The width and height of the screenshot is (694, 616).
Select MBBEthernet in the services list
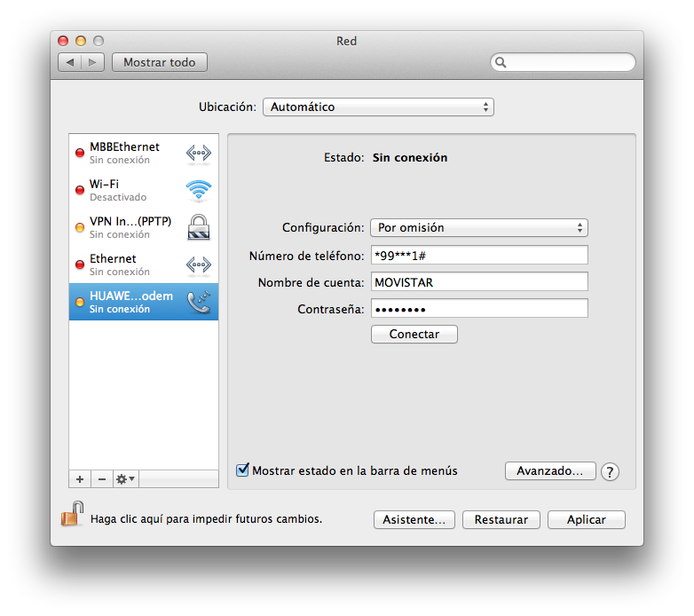144,154
